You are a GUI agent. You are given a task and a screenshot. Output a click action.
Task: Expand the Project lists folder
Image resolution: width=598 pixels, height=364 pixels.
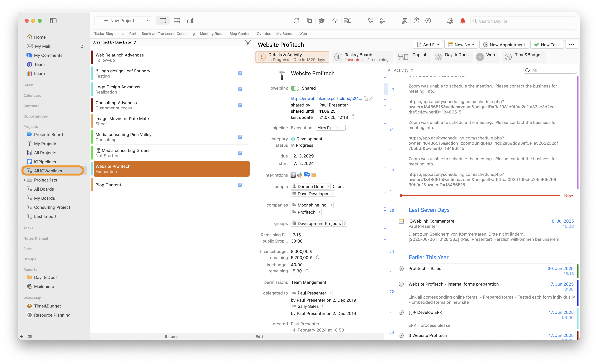click(x=24, y=180)
